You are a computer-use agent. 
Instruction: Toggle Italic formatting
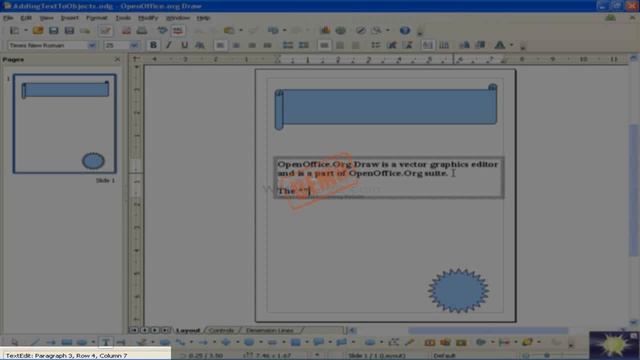pos(169,45)
